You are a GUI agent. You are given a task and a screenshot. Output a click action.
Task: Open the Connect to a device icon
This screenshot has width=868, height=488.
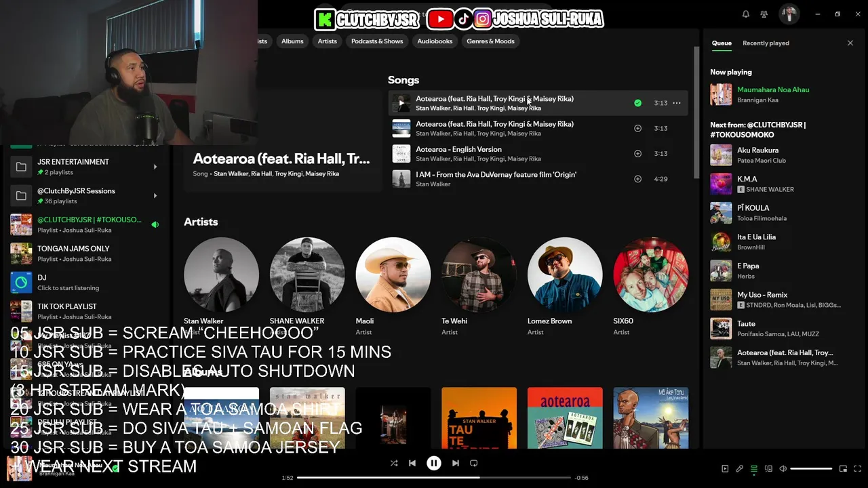[768, 469]
